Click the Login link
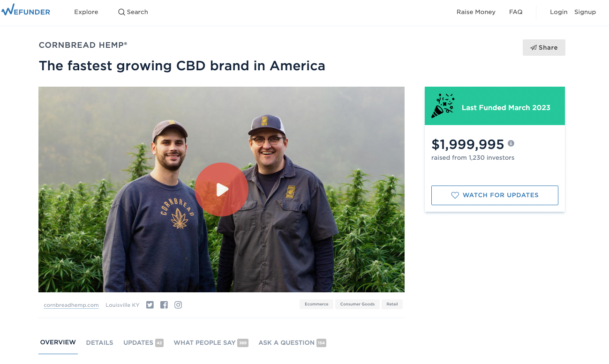 (x=558, y=12)
